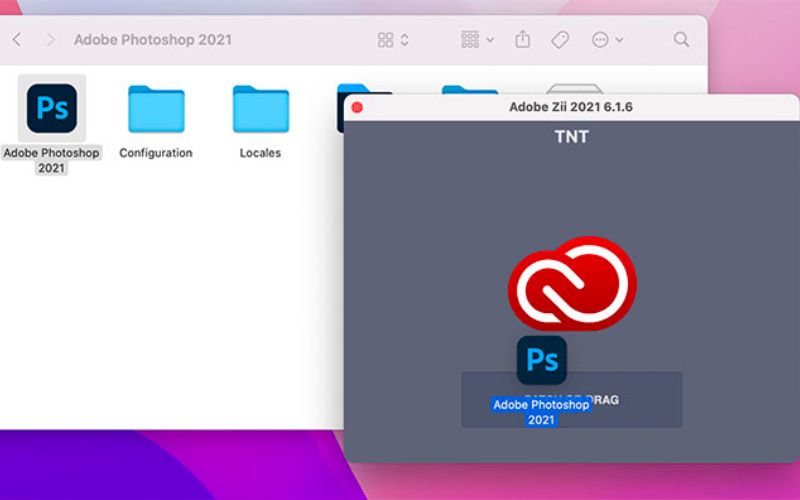Click the TNT heading in Adobe Zii

click(571, 137)
